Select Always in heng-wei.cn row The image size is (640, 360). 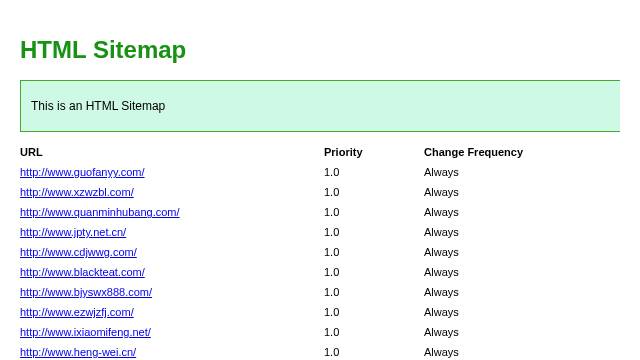click(x=441, y=352)
